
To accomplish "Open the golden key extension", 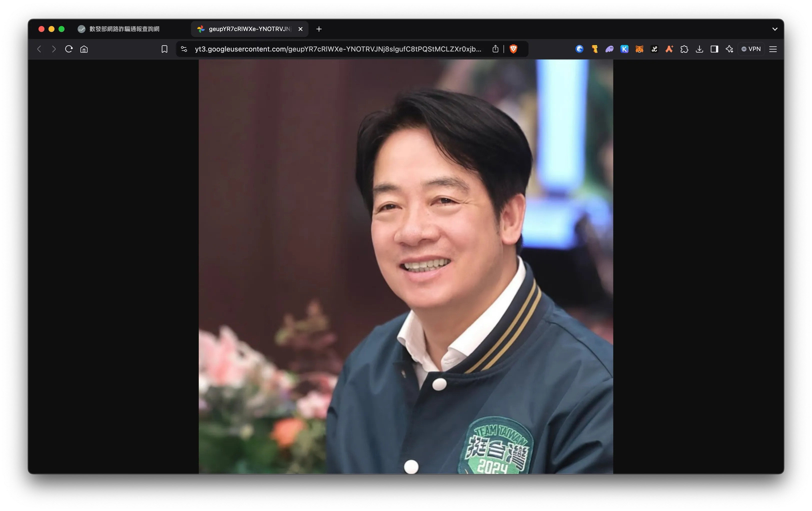I will (x=594, y=49).
